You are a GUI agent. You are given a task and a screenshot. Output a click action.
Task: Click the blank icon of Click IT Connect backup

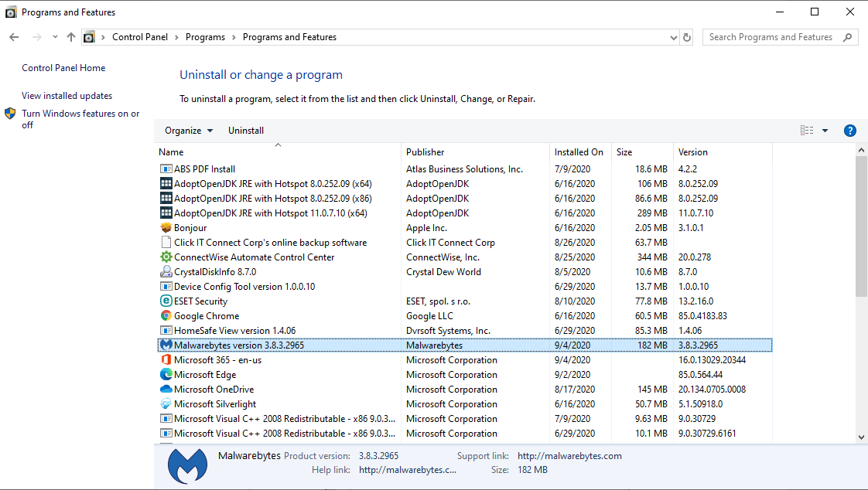pos(166,242)
